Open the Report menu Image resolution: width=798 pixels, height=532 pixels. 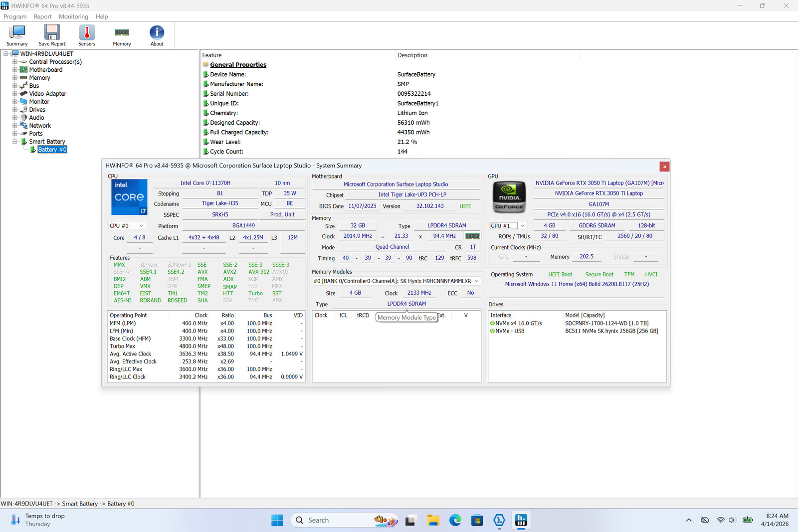point(42,16)
